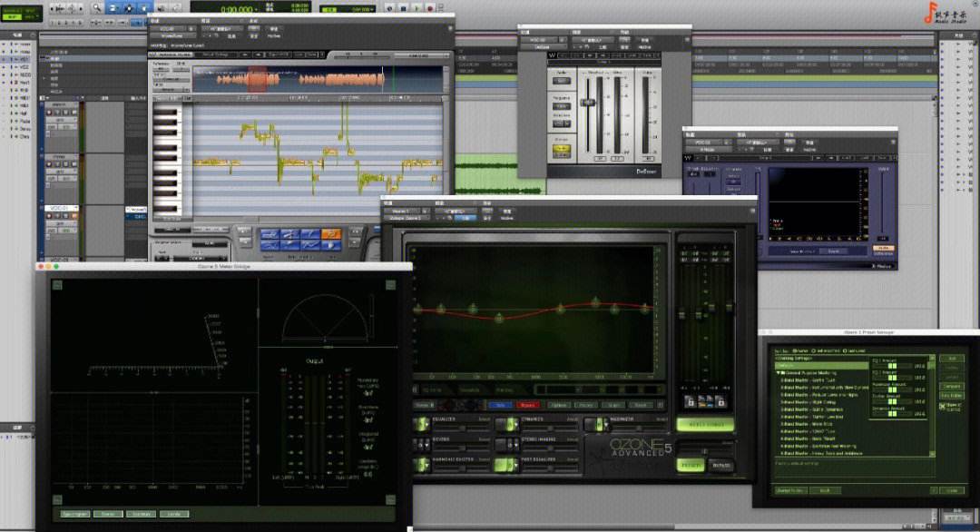
Task: Toggle the Reverb module power in Ozone
Action: (421, 445)
